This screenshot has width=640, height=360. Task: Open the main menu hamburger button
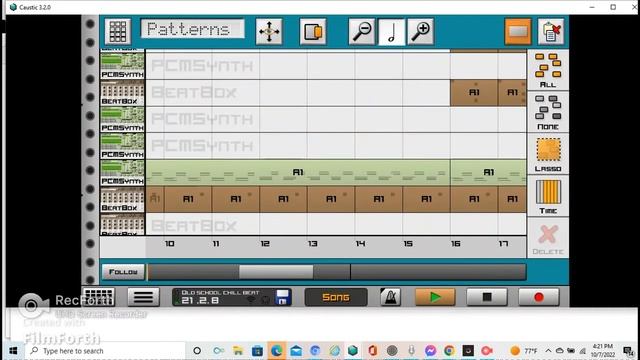143,297
